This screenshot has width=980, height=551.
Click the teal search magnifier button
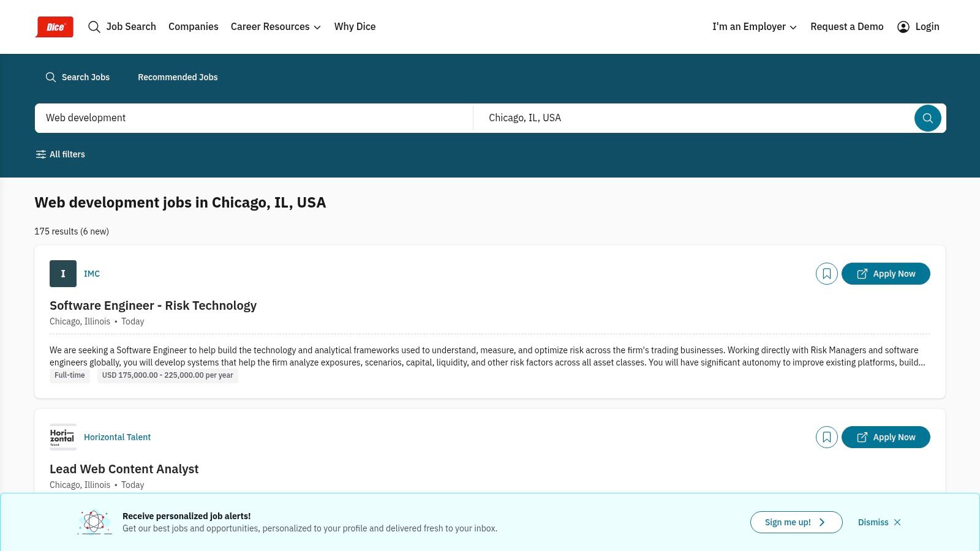tap(927, 118)
